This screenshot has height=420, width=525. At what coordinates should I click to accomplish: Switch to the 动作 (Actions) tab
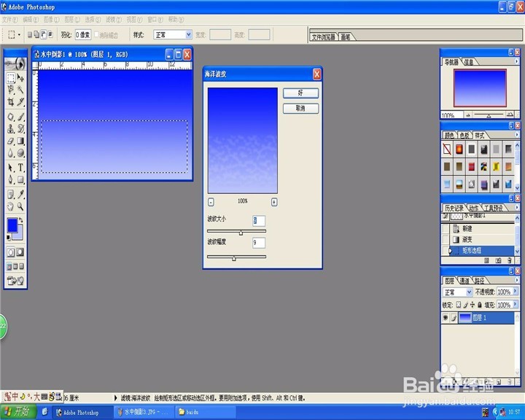pyautogui.click(x=473, y=208)
